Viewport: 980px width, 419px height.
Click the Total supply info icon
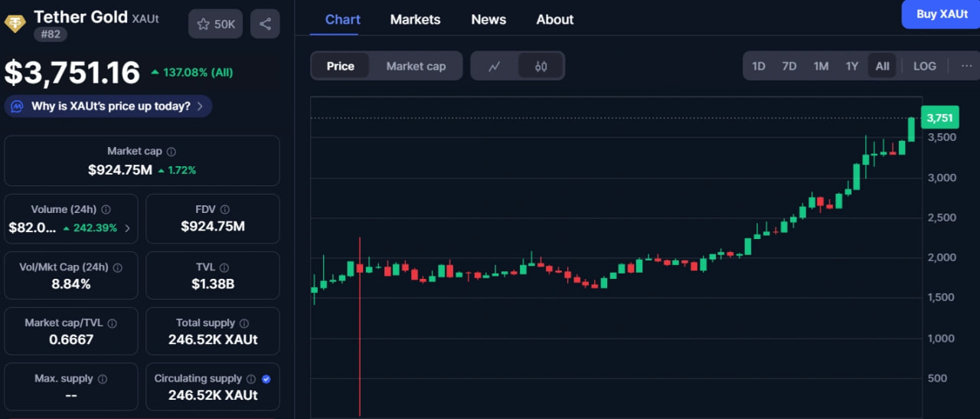tap(243, 323)
